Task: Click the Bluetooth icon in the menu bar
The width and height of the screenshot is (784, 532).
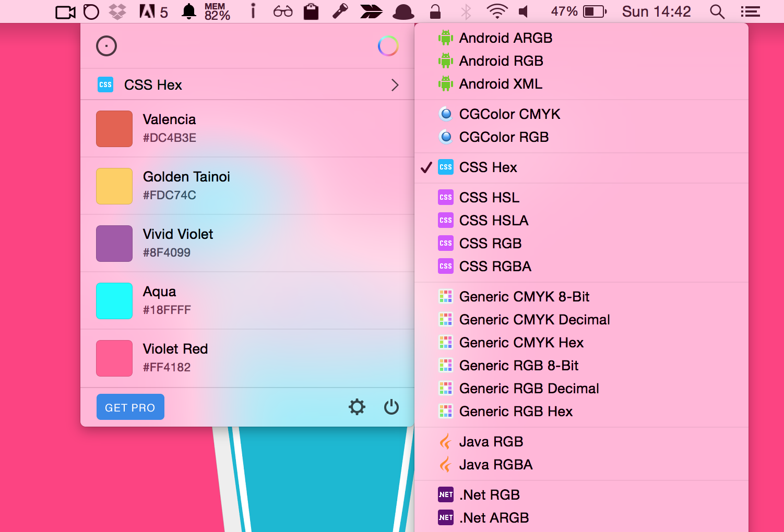Action: tap(466, 11)
